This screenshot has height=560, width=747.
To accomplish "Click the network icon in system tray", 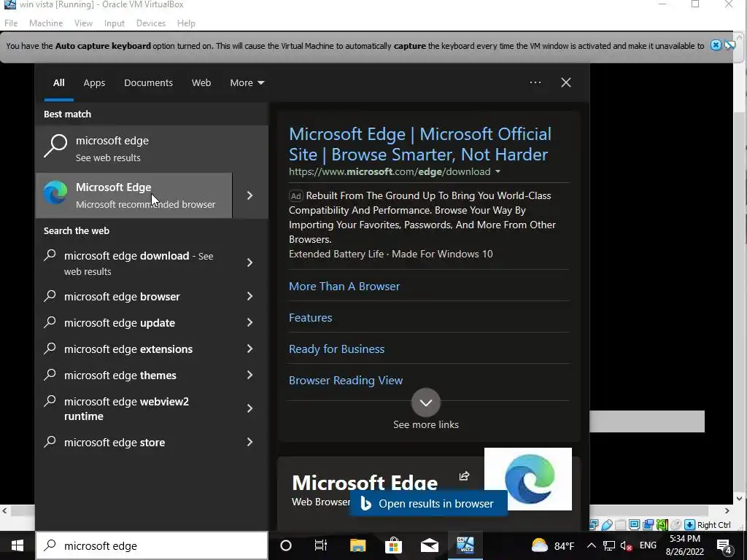I will coord(609,545).
